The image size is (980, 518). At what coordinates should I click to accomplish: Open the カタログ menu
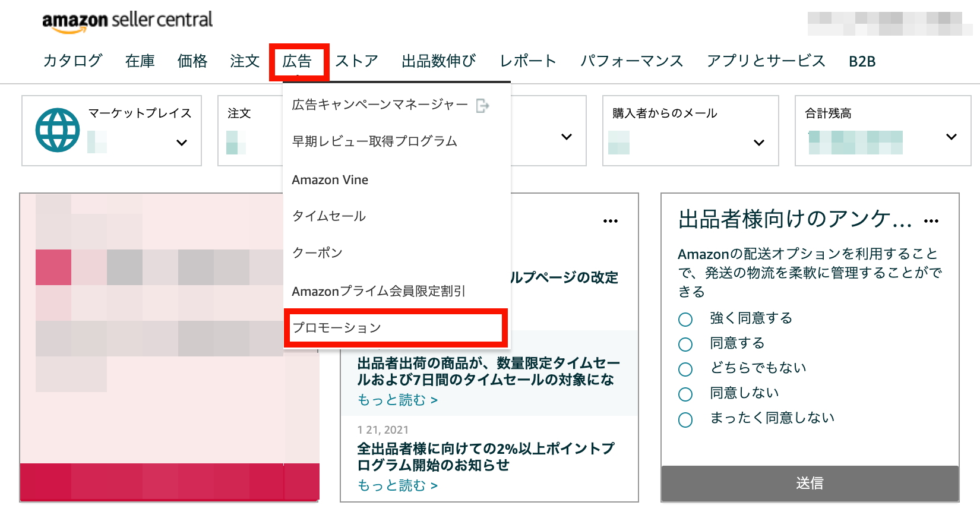pyautogui.click(x=72, y=61)
